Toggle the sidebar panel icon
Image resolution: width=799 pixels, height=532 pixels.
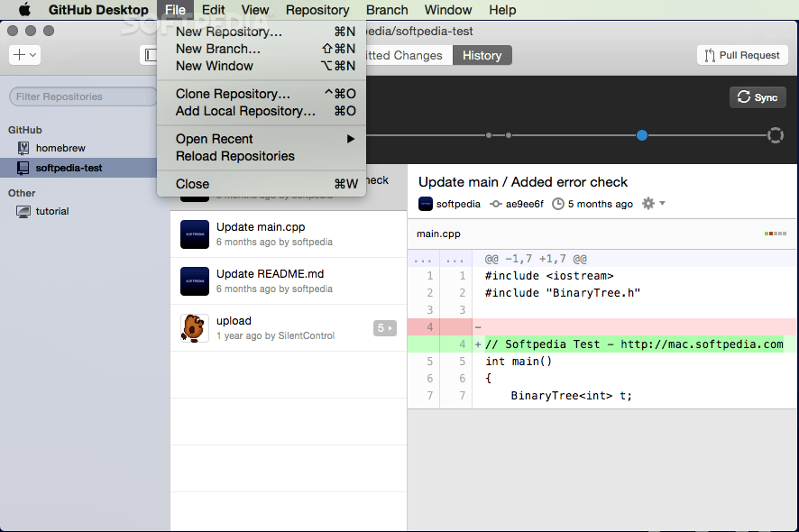pos(149,55)
